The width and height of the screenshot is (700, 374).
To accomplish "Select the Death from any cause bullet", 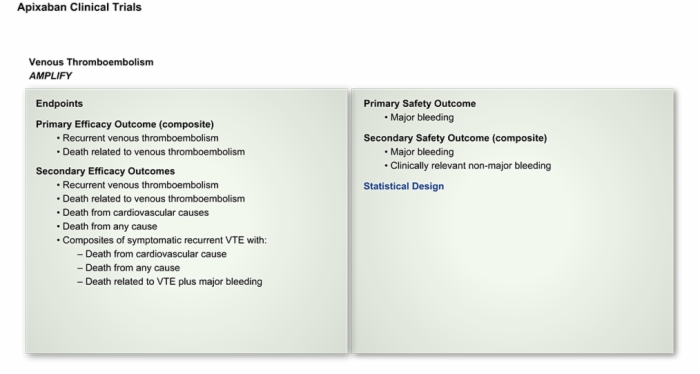I will (x=109, y=226).
